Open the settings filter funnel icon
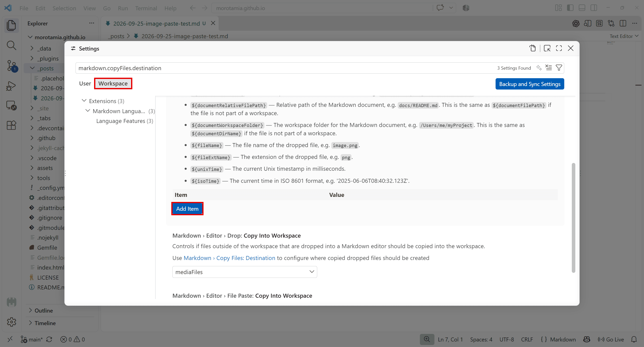Viewport: 644px width, 347px height. pyautogui.click(x=559, y=68)
